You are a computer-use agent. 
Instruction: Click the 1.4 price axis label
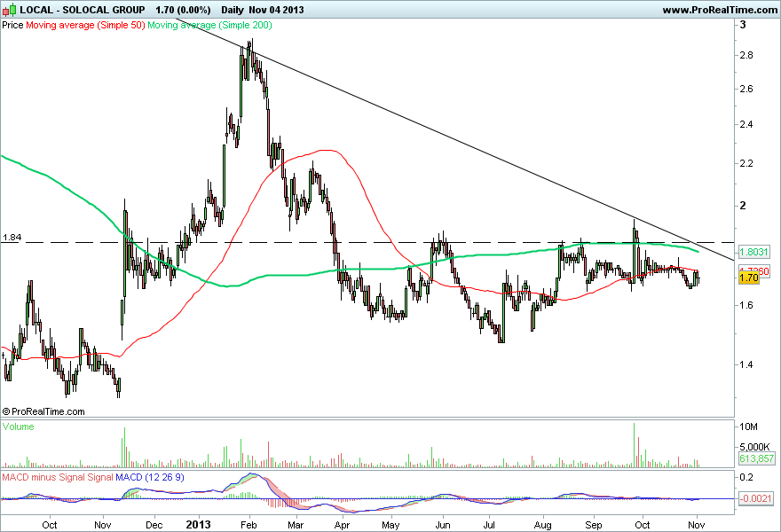(x=746, y=364)
